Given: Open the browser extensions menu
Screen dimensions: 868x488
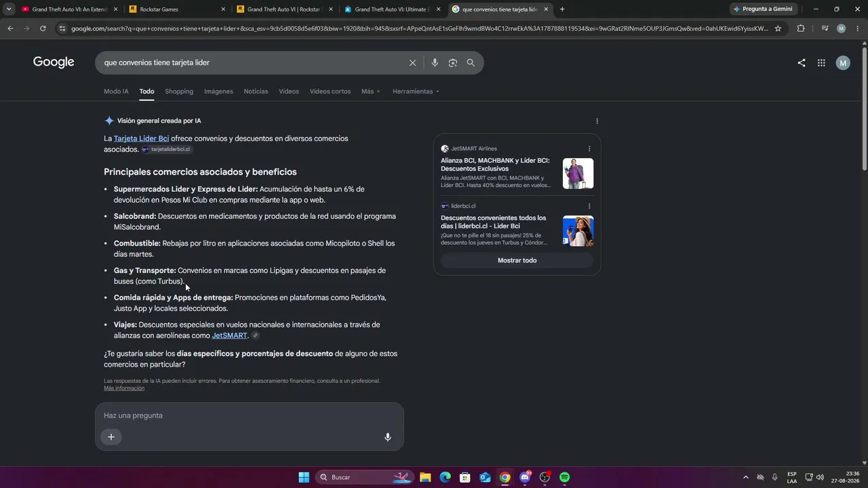Looking at the screenshot, I should click(x=801, y=28).
